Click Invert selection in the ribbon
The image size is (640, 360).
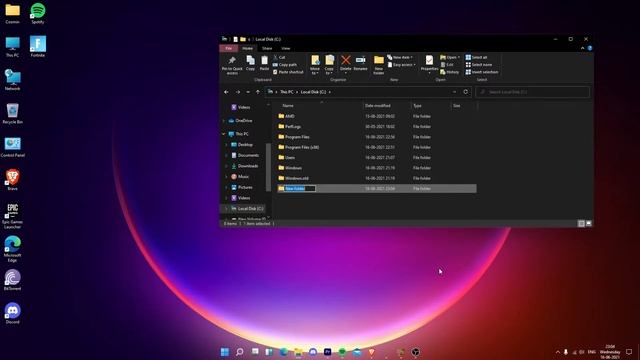click(x=482, y=72)
